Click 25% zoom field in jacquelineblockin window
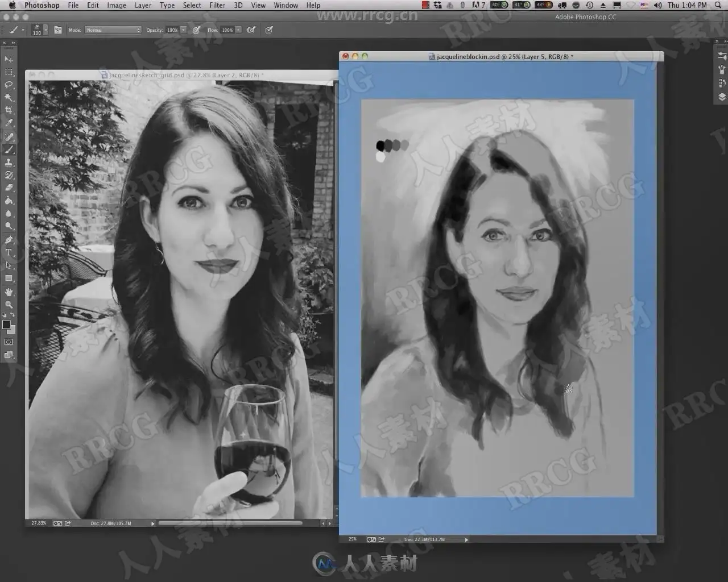The width and height of the screenshot is (728, 582). [x=353, y=539]
